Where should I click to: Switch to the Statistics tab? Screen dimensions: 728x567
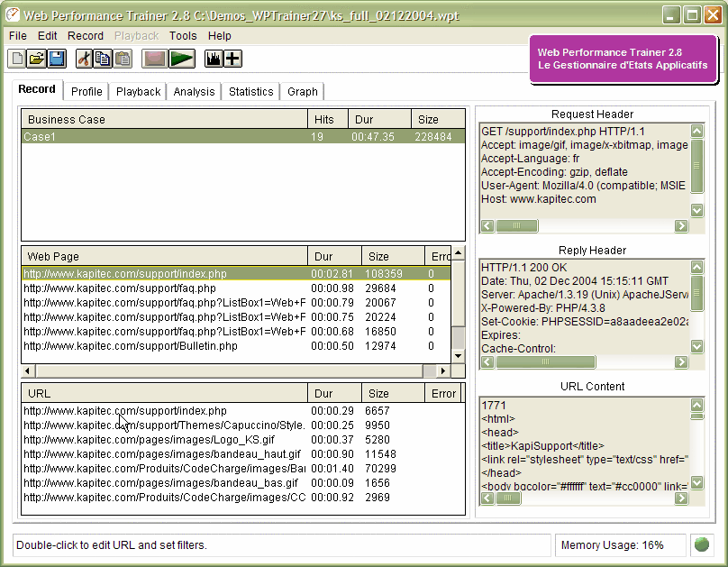(250, 92)
